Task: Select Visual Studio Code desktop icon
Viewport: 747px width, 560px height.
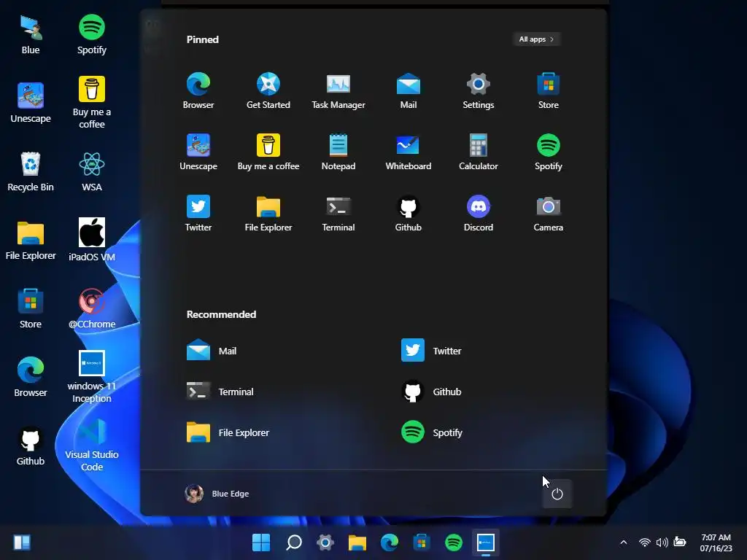Action: pyautogui.click(x=91, y=446)
